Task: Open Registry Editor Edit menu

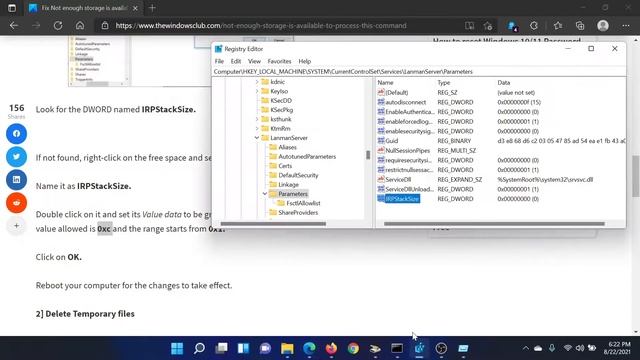Action: (236, 61)
